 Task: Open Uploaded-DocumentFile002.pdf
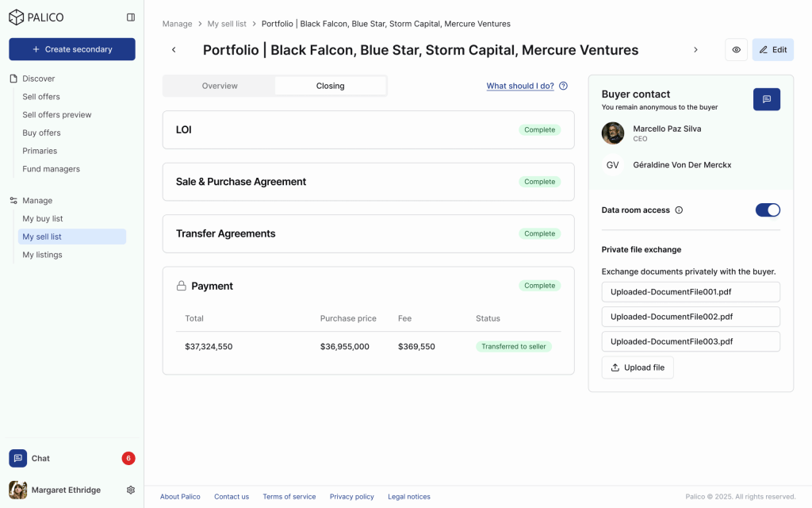click(x=690, y=317)
